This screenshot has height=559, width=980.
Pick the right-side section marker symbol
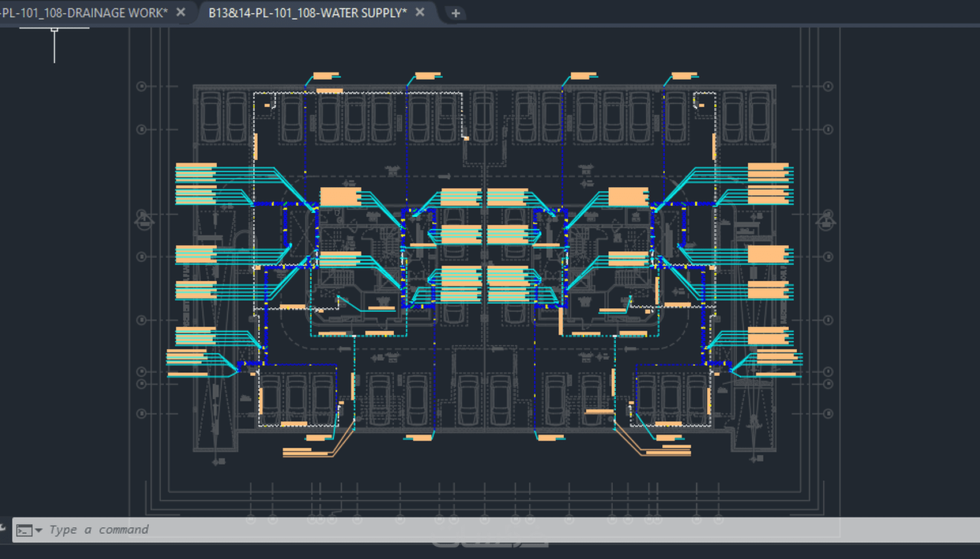coord(826,221)
